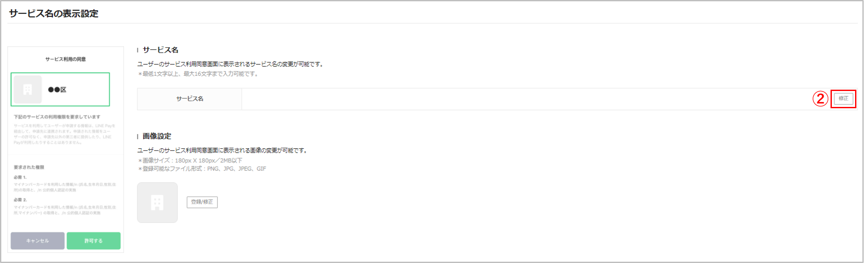Click the small building icon beside ●●区

28,90
